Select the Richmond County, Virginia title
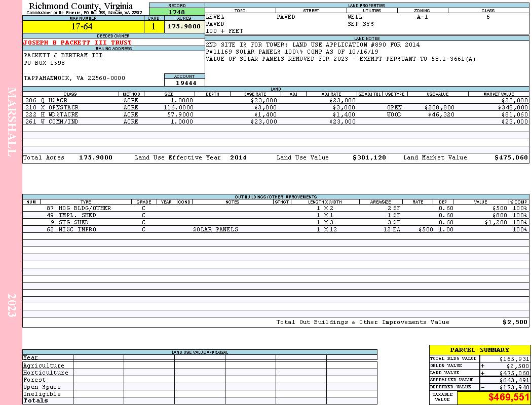 [x=81, y=6]
